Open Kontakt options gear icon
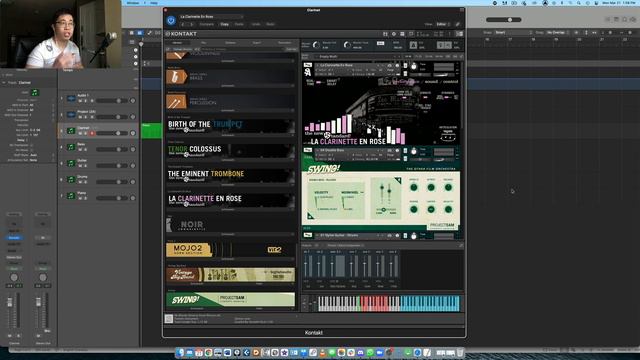Screen dimensions: 640x360 pyautogui.click(x=394, y=34)
